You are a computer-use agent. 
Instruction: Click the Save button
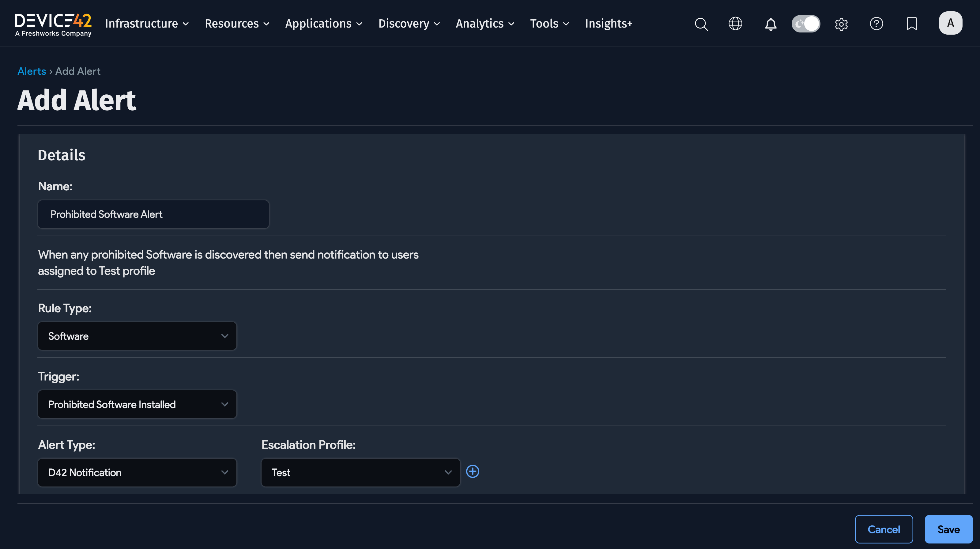(x=948, y=529)
